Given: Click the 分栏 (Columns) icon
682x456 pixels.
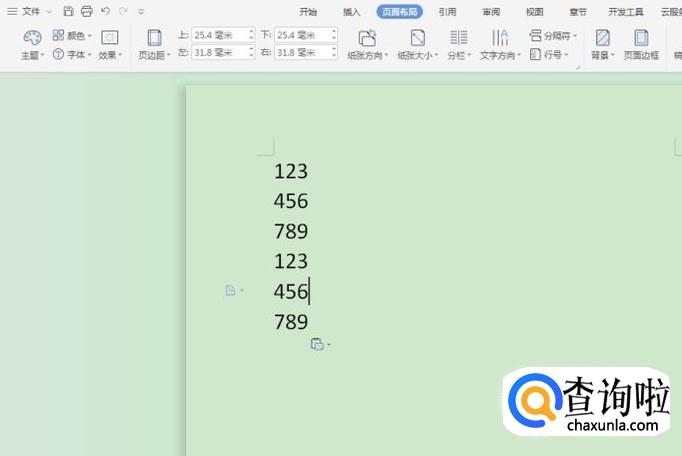Looking at the screenshot, I should pyautogui.click(x=458, y=38).
